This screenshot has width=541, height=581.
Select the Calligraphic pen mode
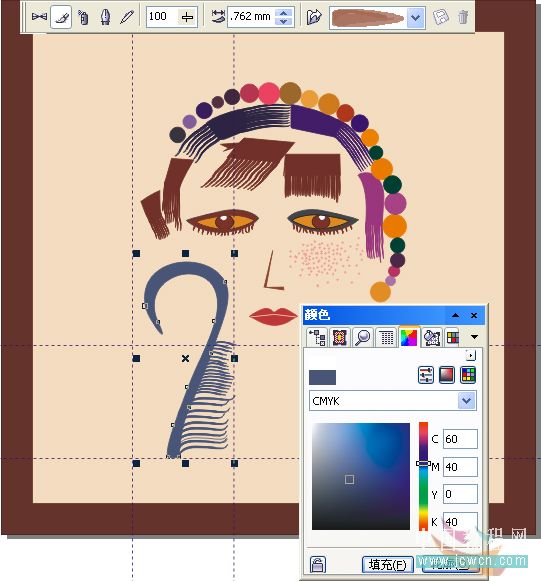click(x=106, y=17)
